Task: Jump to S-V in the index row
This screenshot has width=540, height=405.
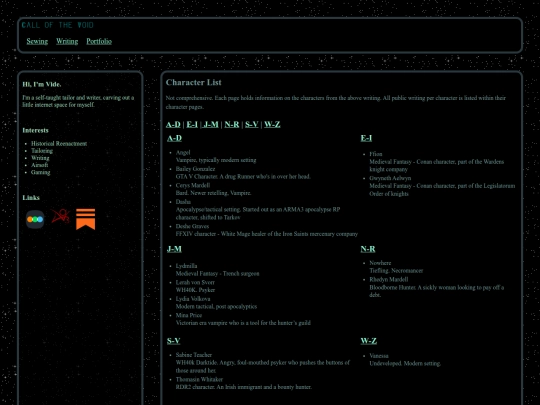Action: 252,124
